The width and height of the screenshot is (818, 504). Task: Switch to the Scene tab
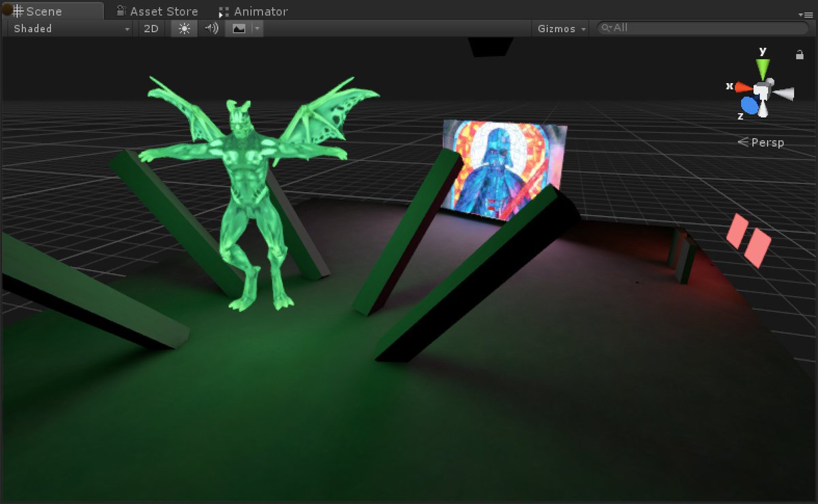(x=53, y=11)
